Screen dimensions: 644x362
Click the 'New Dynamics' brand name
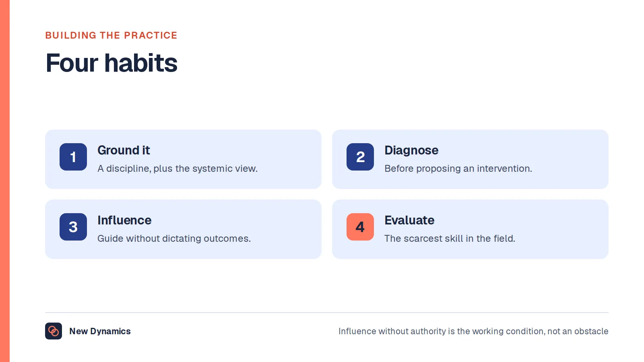100,331
